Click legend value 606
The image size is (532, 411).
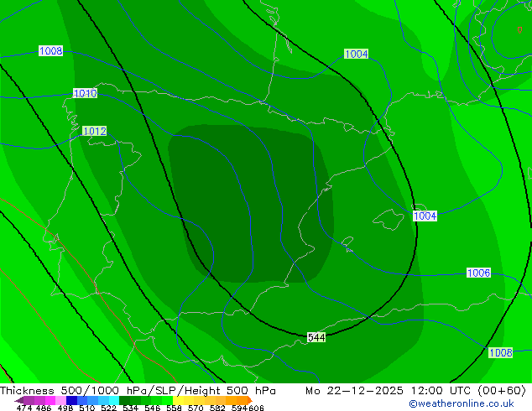tap(256, 408)
